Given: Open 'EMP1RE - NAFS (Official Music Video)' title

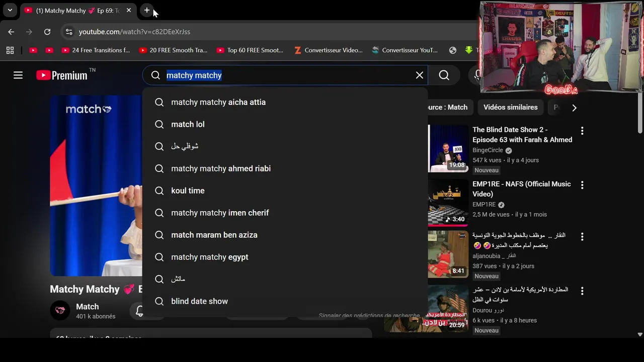Looking at the screenshot, I should [521, 189].
